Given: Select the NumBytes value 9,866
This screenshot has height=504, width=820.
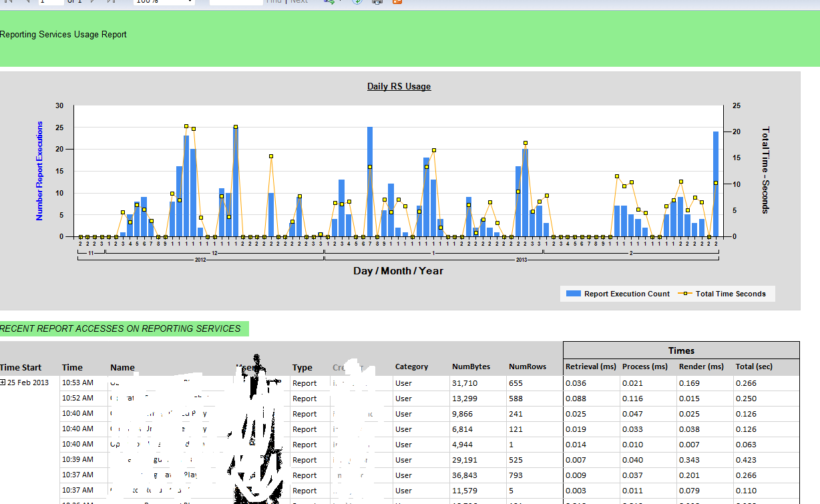Looking at the screenshot, I should click(463, 414).
